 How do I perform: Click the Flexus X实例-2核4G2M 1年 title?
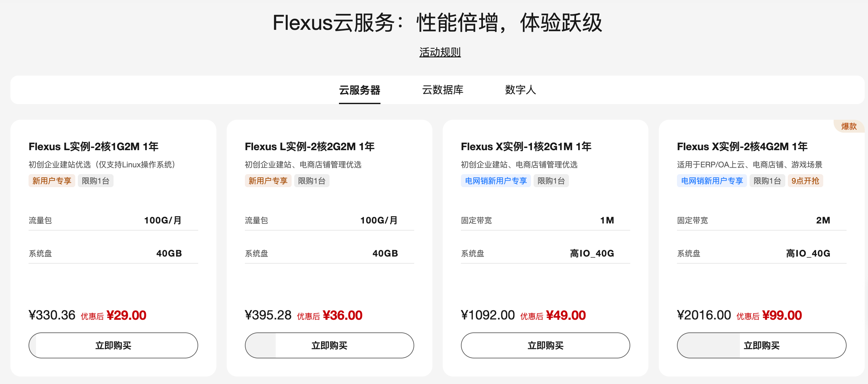(x=742, y=147)
